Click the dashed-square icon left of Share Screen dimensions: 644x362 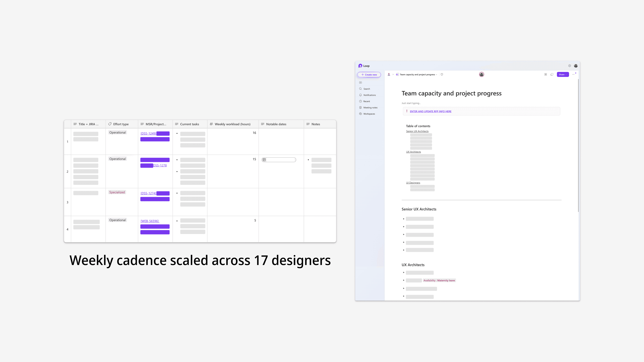(552, 74)
